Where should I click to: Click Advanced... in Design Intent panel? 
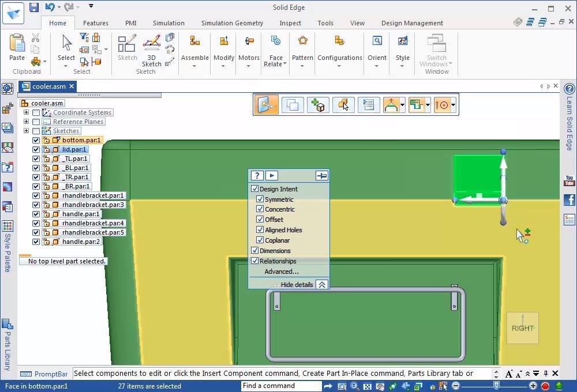[282, 272]
